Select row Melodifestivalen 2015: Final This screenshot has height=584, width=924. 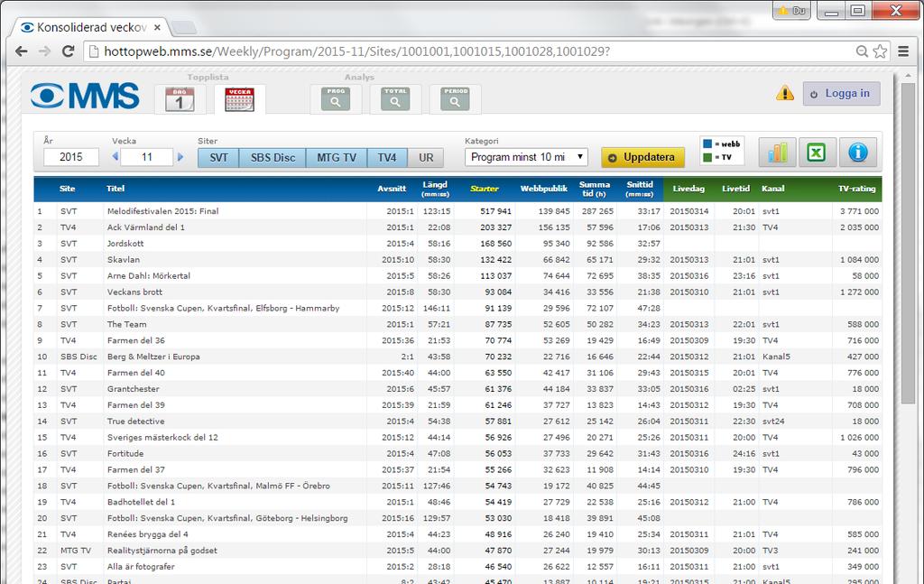457,211
